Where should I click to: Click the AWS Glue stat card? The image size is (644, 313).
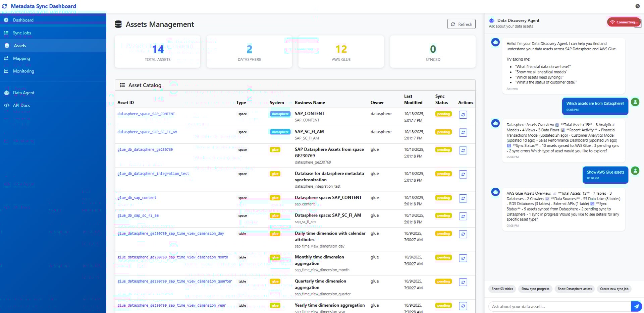click(341, 52)
